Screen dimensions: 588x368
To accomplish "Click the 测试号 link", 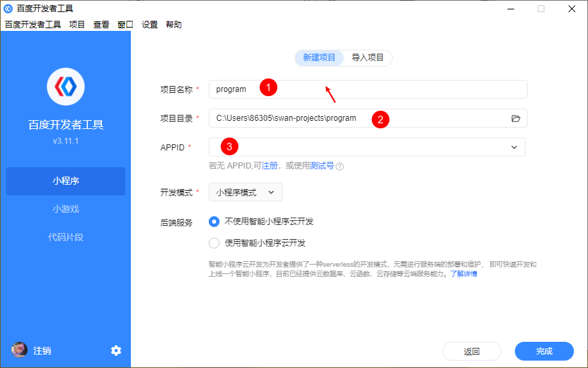I will click(322, 166).
